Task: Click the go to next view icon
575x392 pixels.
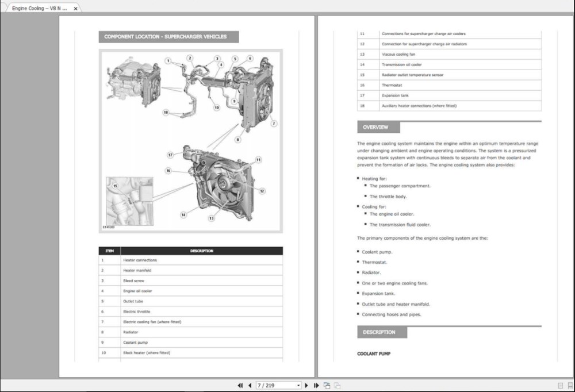Action: tap(338, 386)
